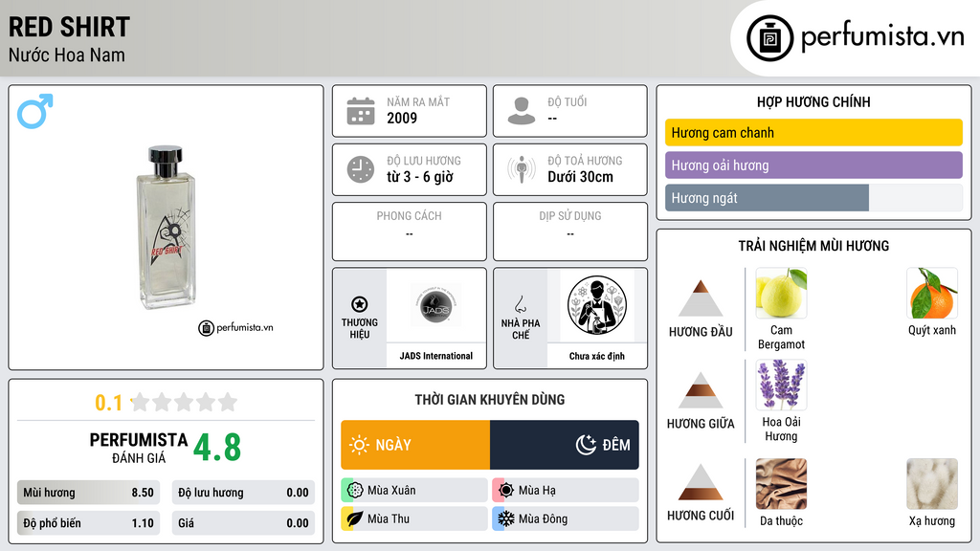
Task: Click the orange 0.1 user rating
Action: [x=109, y=403]
